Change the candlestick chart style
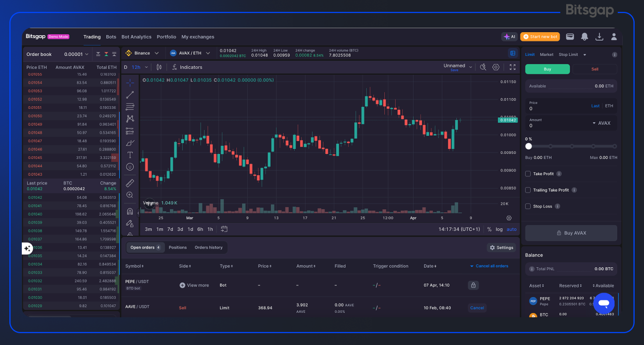This screenshot has width=644, height=345. point(159,67)
